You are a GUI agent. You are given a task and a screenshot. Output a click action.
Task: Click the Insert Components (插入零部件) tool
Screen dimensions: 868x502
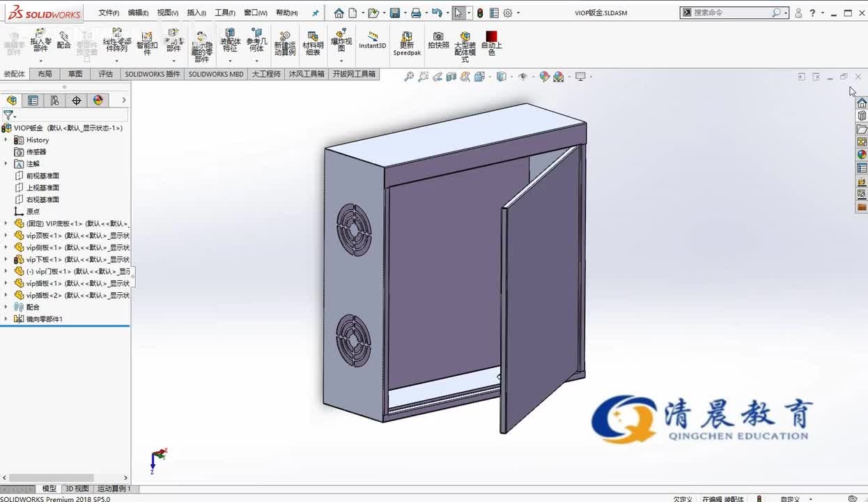40,41
